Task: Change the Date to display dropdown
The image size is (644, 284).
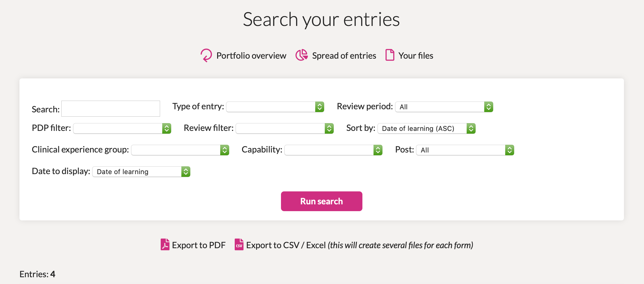Action: coord(141,172)
